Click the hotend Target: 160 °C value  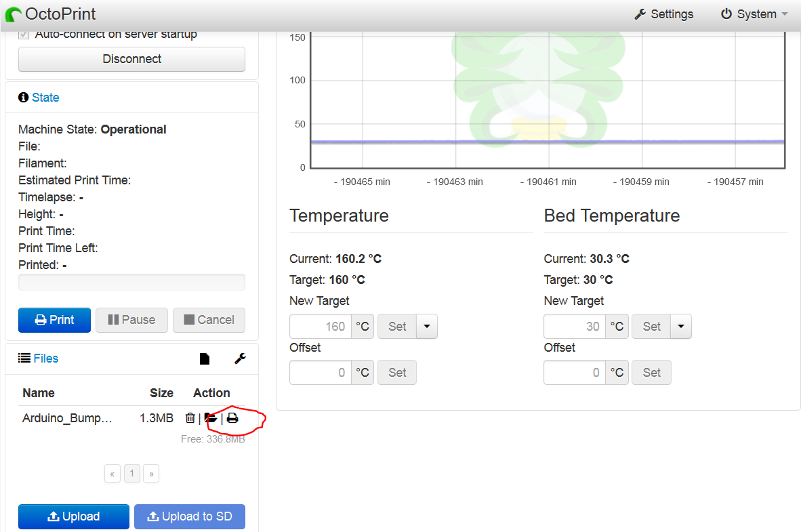tap(327, 280)
